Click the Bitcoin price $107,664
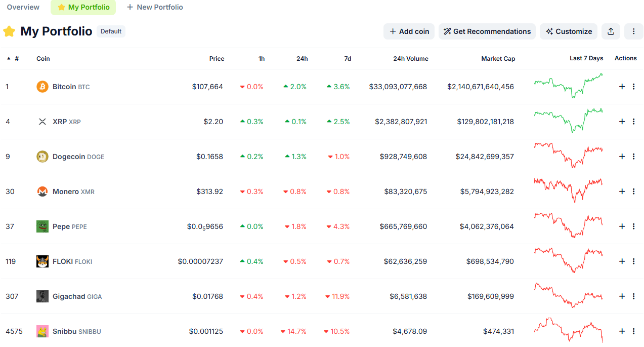Image resolution: width=644 pixels, height=347 pixels. point(207,87)
